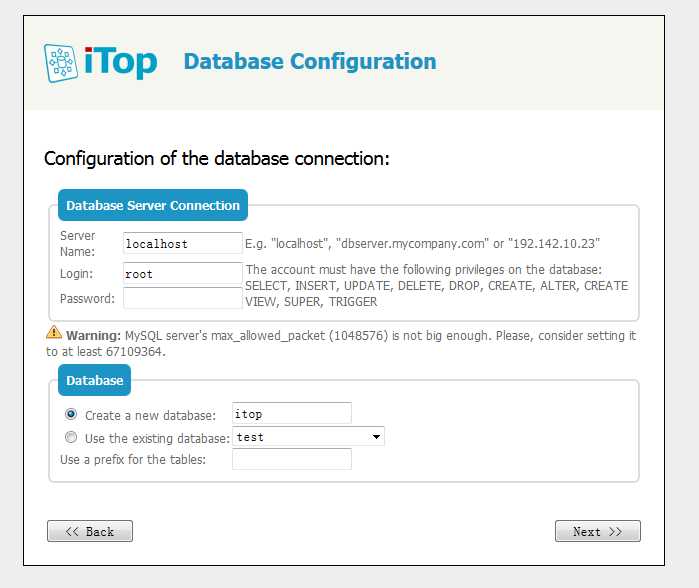Click the blue Database section header
The width and height of the screenshot is (699, 588).
95,380
